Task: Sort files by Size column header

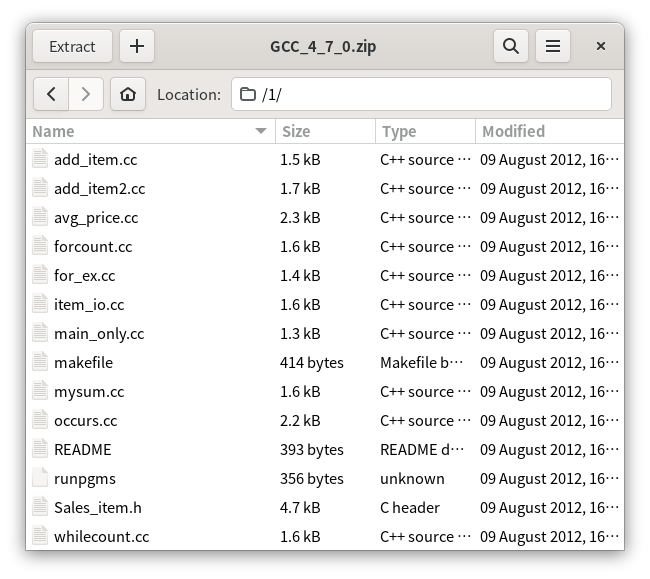Action: pos(325,131)
